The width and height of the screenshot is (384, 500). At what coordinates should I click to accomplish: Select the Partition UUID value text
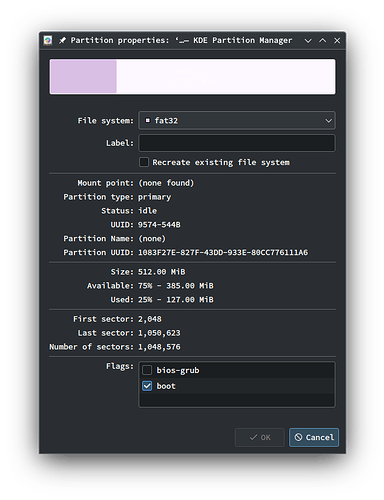(x=223, y=252)
